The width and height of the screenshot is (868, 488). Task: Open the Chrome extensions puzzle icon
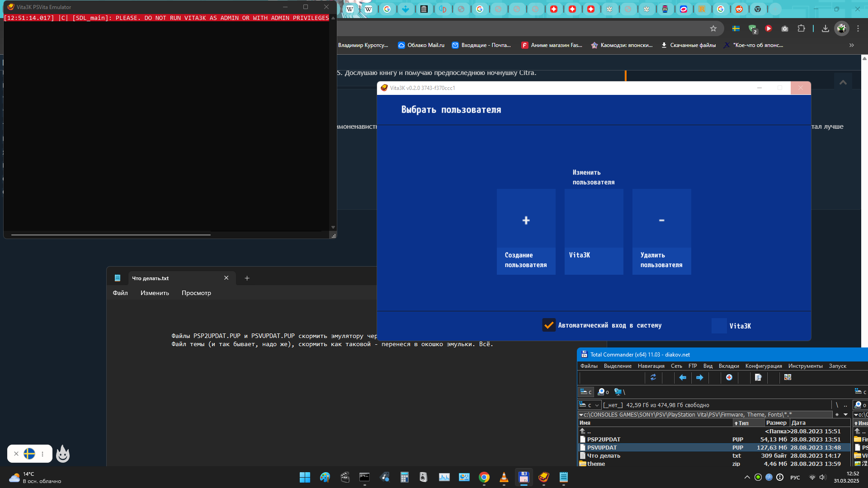801,28
